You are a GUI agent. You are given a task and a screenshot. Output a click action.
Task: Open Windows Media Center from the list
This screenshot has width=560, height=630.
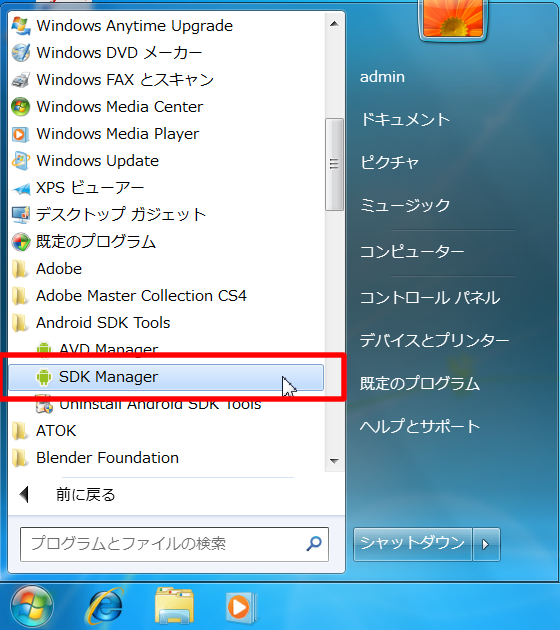166,107
